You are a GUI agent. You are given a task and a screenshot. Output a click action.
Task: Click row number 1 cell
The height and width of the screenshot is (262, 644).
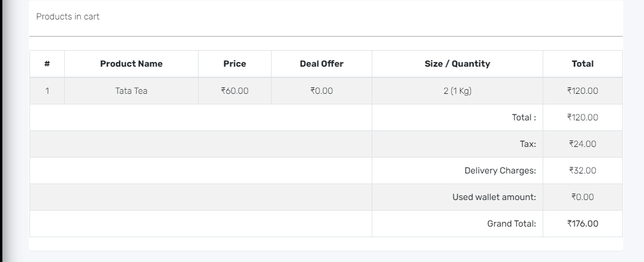pos(47,91)
